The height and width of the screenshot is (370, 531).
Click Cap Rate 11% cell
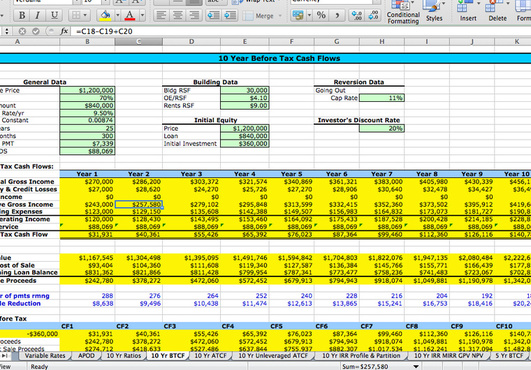click(382, 98)
